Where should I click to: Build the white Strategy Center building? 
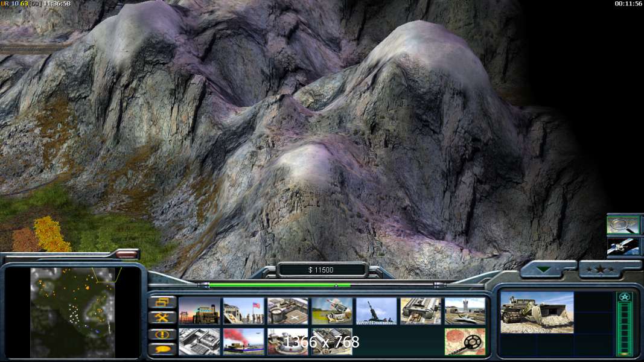tap(199, 341)
